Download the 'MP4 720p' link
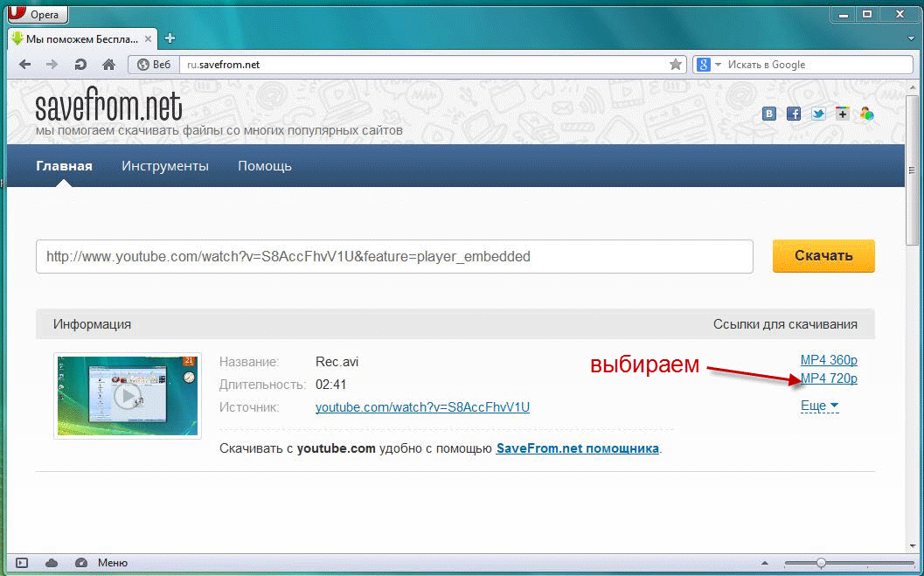Screen dimensions: 924x576 [x=829, y=378]
